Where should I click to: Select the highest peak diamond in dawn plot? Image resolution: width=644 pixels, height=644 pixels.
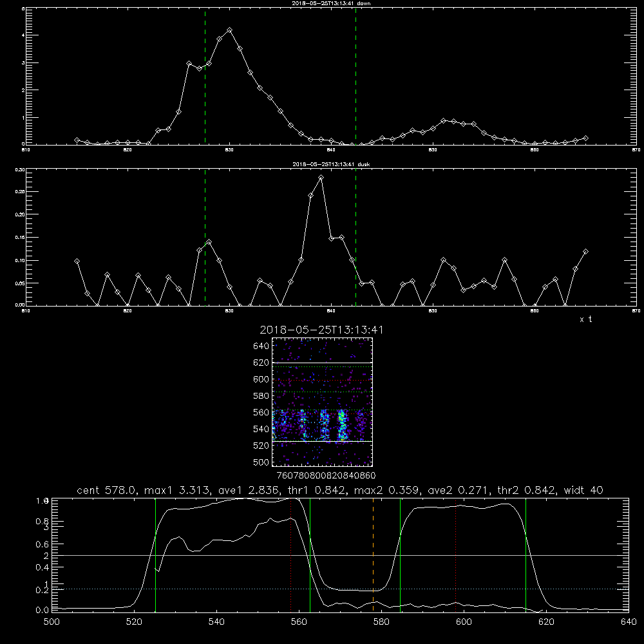tap(230, 30)
